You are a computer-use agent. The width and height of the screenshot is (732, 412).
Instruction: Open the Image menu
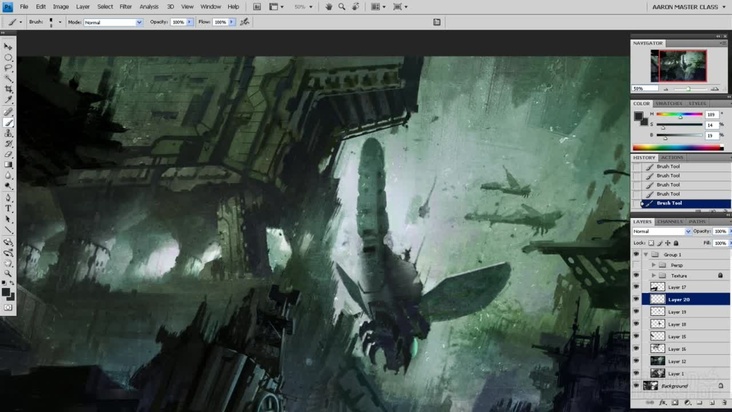(61, 7)
